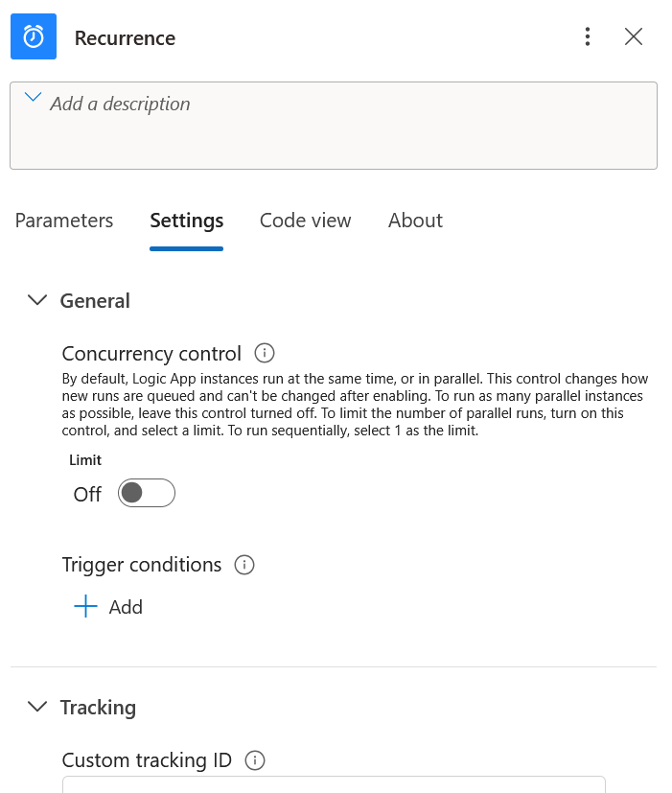Click the Custom tracking ID info icon

click(x=255, y=760)
